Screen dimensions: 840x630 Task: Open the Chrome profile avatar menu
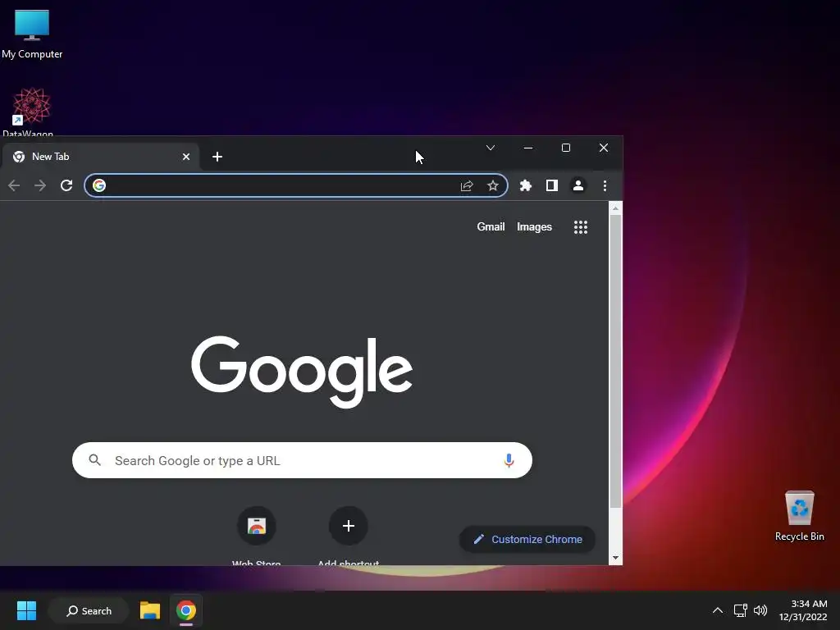tap(578, 185)
